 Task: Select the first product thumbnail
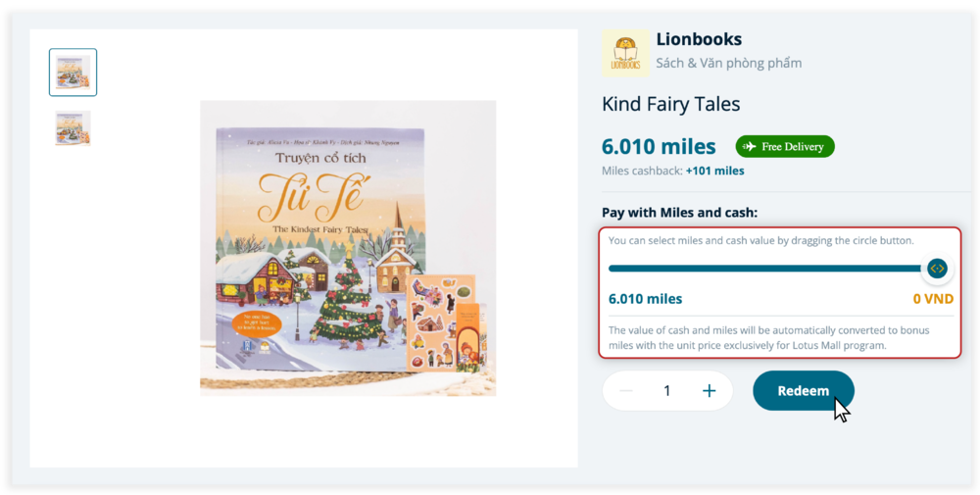click(73, 73)
